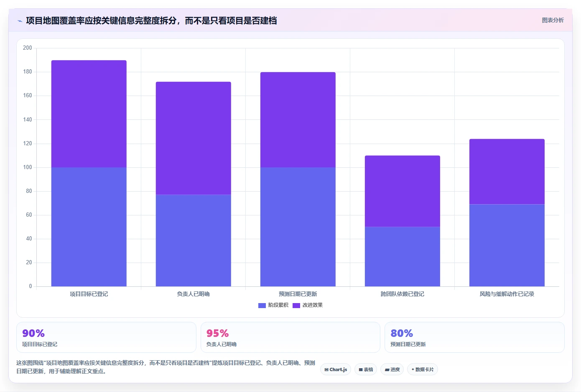Click the 95% value in the stat card
581x392 pixels.
coord(217,333)
